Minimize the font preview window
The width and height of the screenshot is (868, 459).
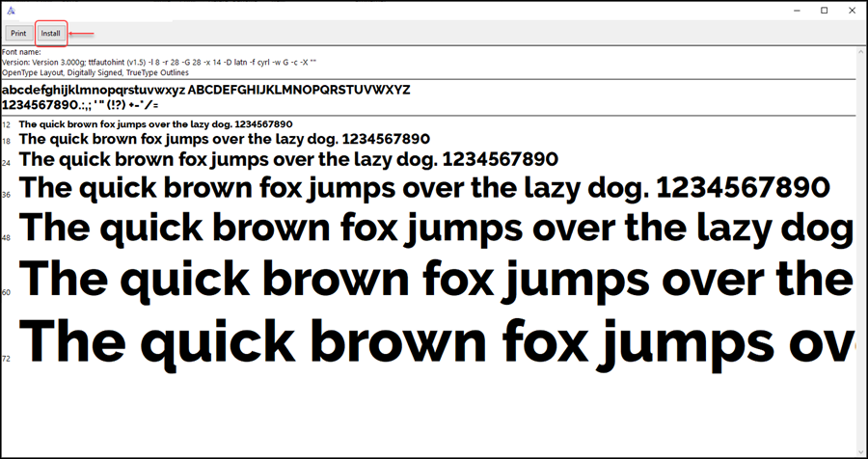click(x=798, y=11)
